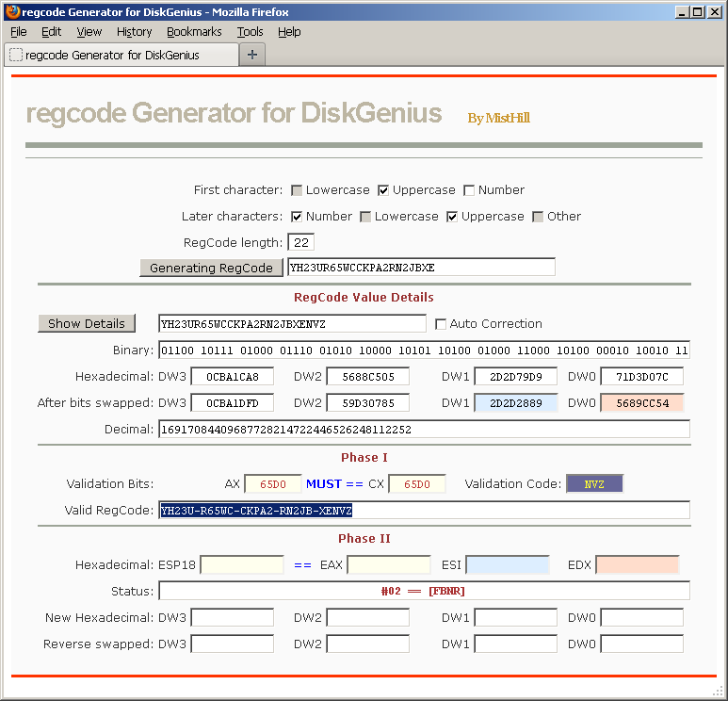Click blue swapped DW1 field 2D2D2889

coord(515,403)
